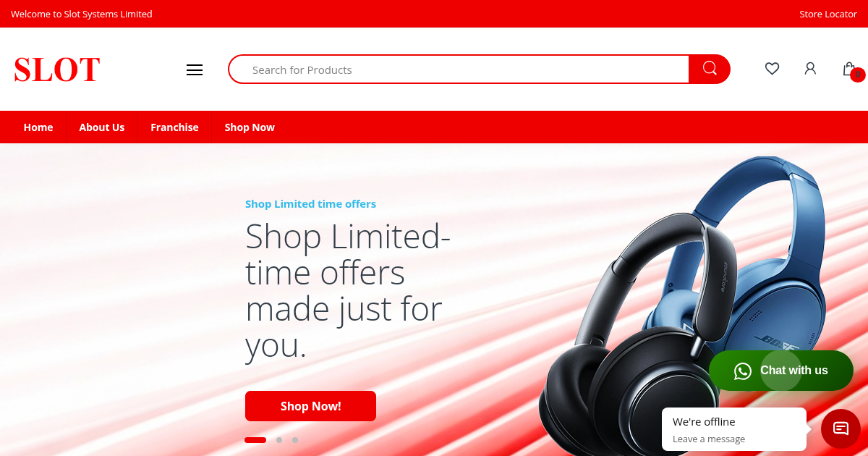Select the first carousel slide indicator
This screenshot has width=868, height=456.
(255, 440)
